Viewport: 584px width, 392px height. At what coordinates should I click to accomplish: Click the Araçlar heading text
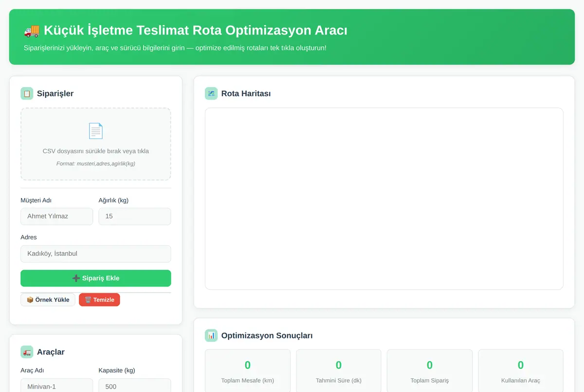[51, 352]
